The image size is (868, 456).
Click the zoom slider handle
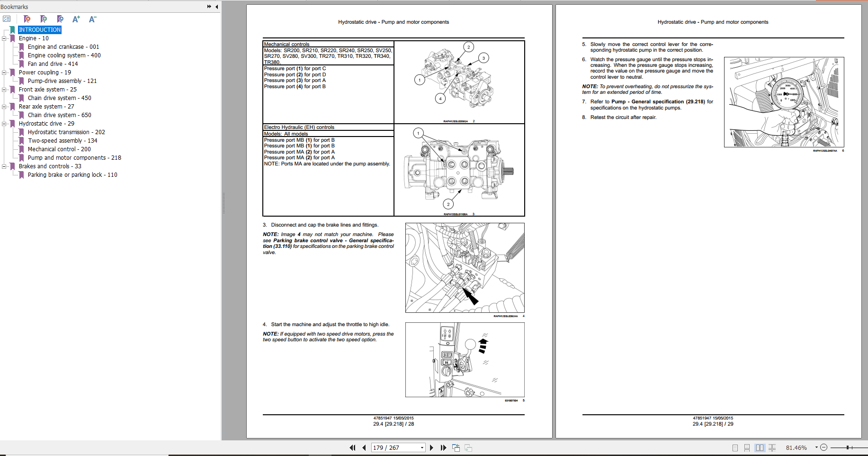[848, 447]
